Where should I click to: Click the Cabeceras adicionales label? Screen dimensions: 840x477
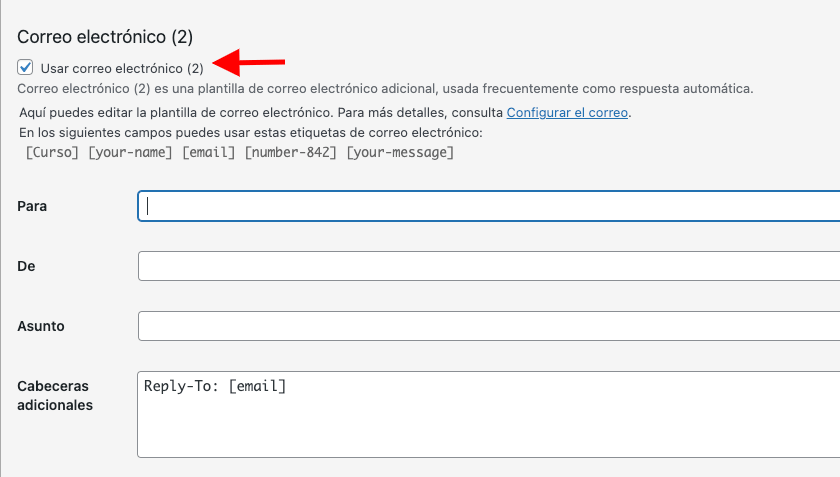55,396
